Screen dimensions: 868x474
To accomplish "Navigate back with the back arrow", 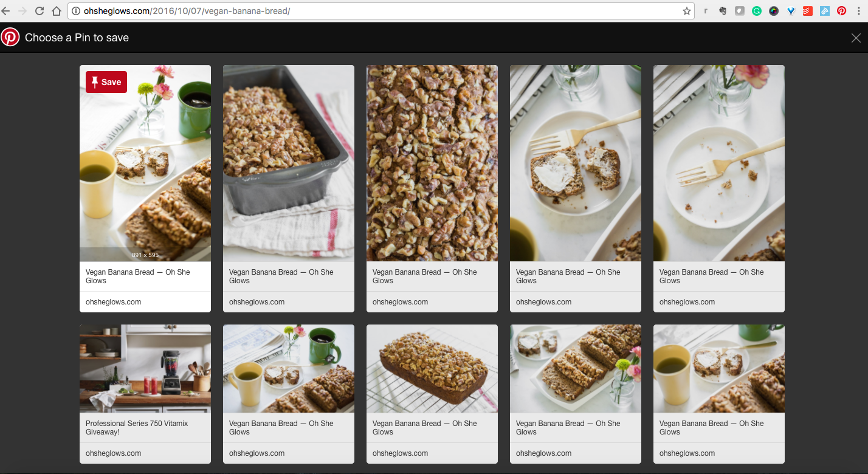I will click(5, 11).
